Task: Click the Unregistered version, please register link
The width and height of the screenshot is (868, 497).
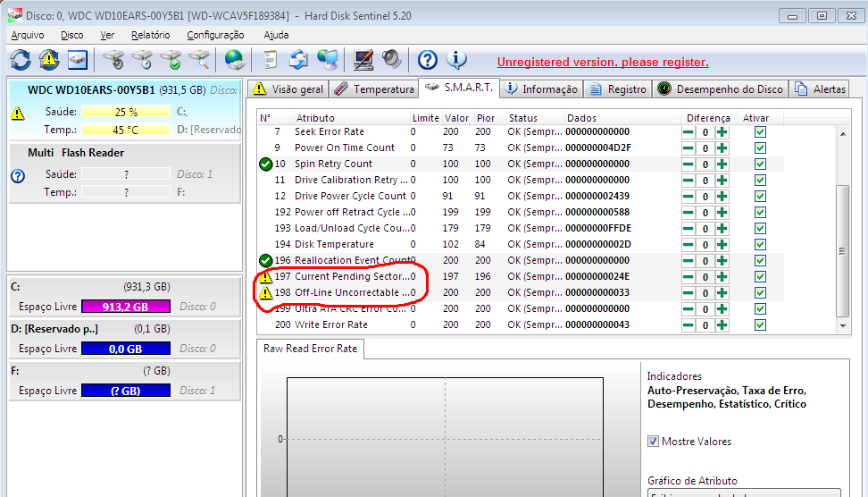Action: pyautogui.click(x=603, y=62)
